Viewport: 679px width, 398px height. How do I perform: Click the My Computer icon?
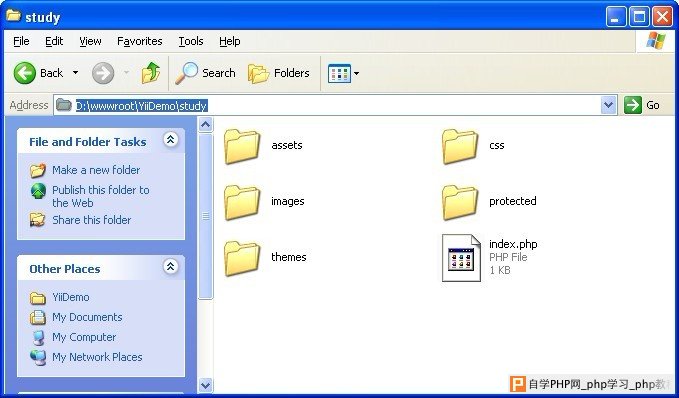38,337
